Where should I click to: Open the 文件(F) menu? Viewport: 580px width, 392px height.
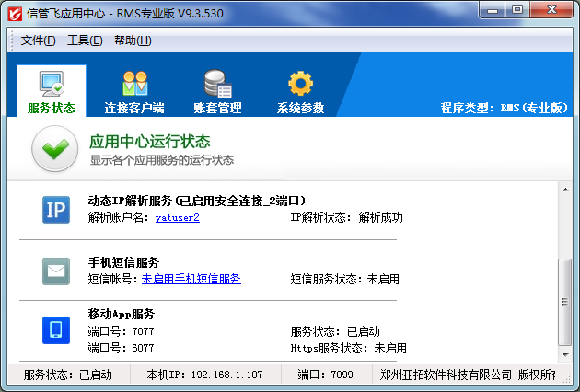[x=38, y=40]
